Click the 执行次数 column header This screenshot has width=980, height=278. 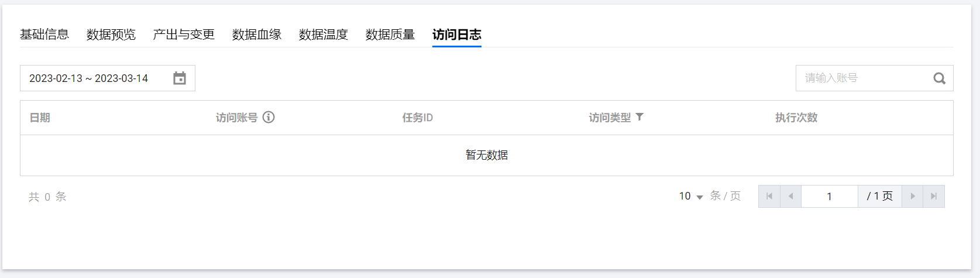796,118
